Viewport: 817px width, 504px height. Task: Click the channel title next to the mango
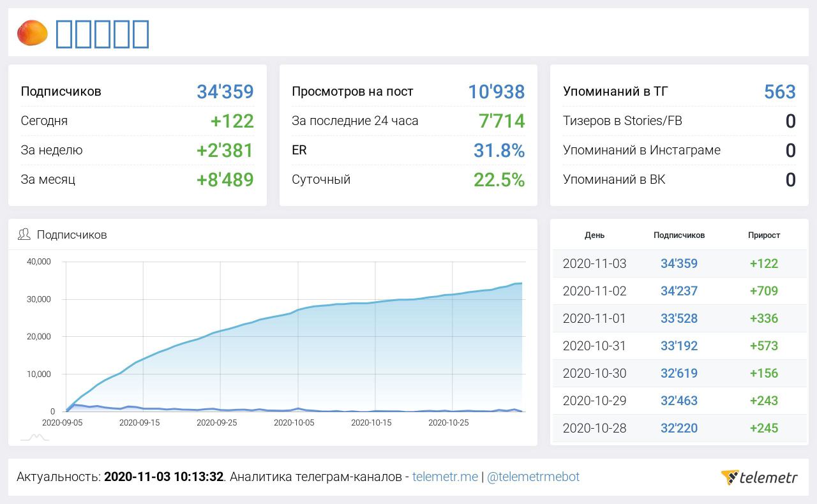coord(103,34)
